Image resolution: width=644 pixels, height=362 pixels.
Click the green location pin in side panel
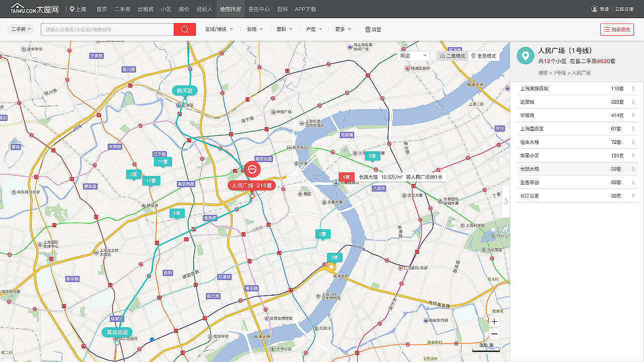[x=525, y=55]
